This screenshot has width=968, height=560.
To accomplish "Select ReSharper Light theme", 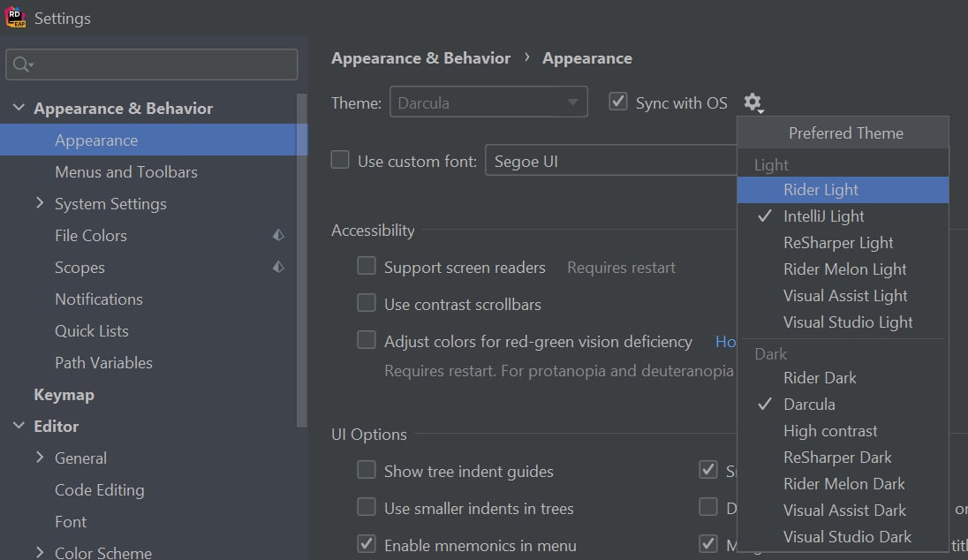I will tap(843, 243).
